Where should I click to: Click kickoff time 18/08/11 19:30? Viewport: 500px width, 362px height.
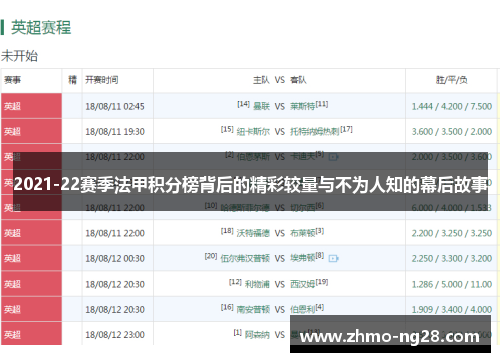tap(115, 132)
